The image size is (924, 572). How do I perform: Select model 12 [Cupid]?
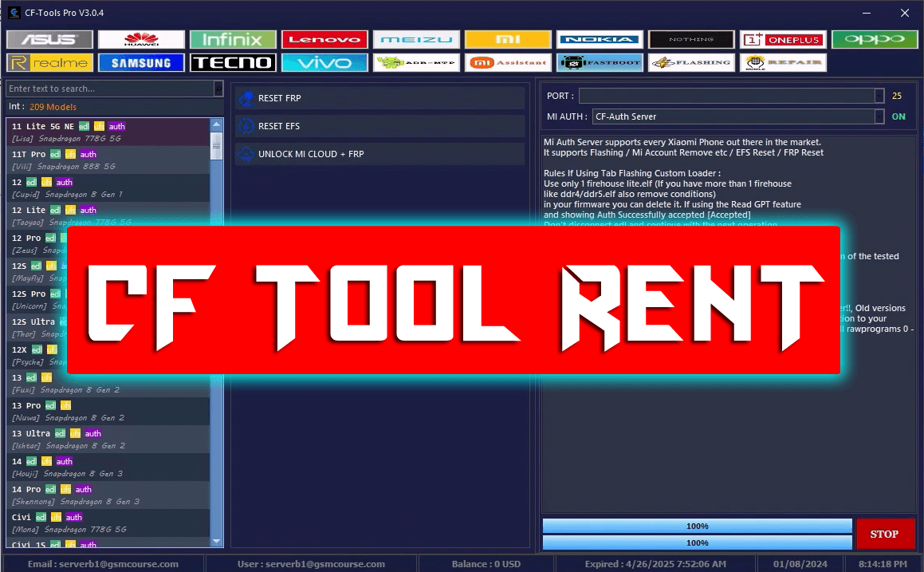point(108,188)
